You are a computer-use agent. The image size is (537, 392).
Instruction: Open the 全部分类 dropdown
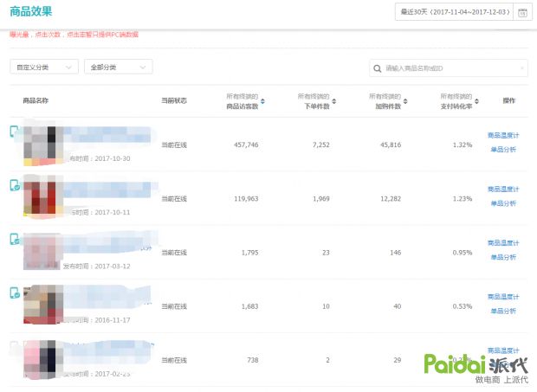click(x=119, y=67)
